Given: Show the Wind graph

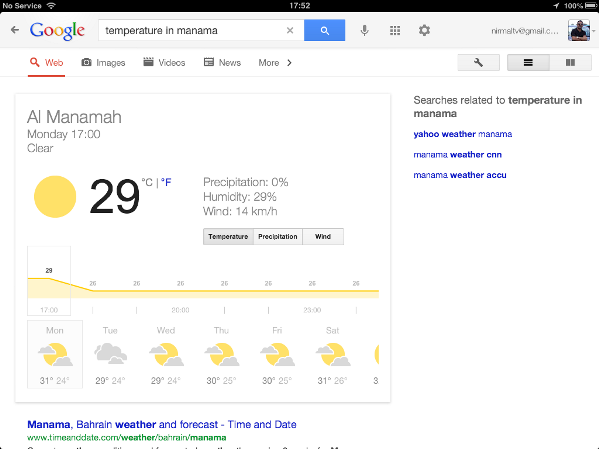Looking at the screenshot, I should click(x=323, y=237).
